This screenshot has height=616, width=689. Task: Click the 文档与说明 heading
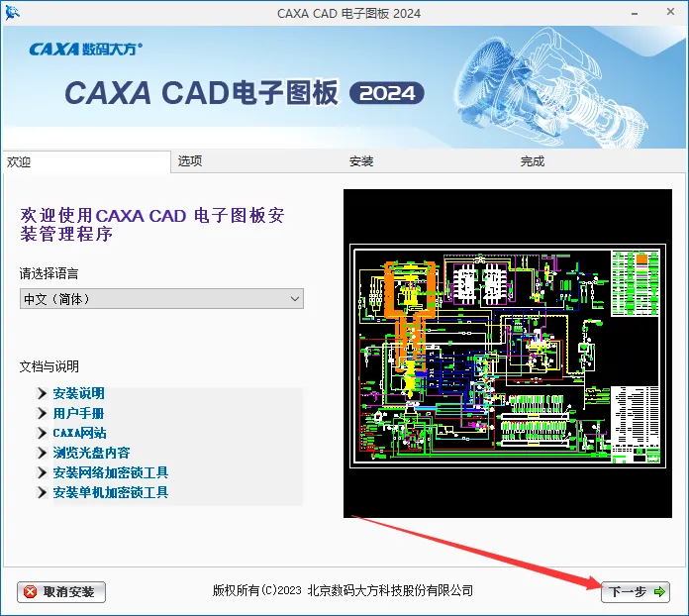(49, 366)
